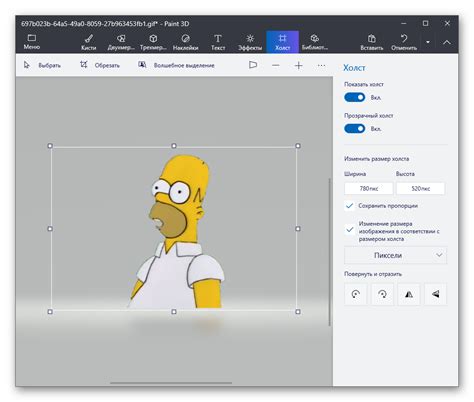
Task: Expand the history dropdown arrow next to Отменить
Action: click(x=428, y=42)
